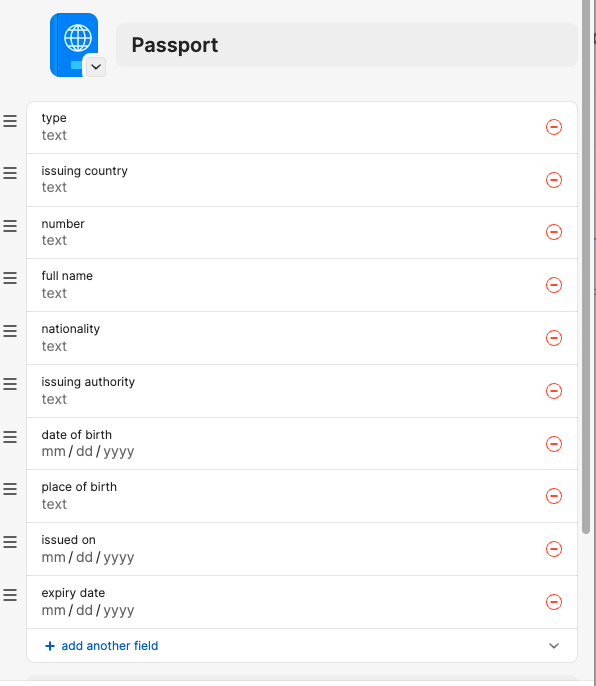
Task: Edit the place of birth text field
Action: tap(289, 504)
